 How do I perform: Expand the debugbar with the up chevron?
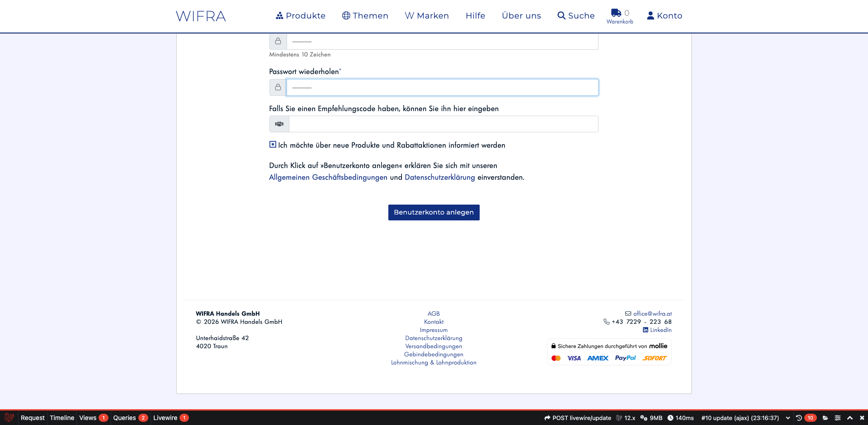[850, 418]
